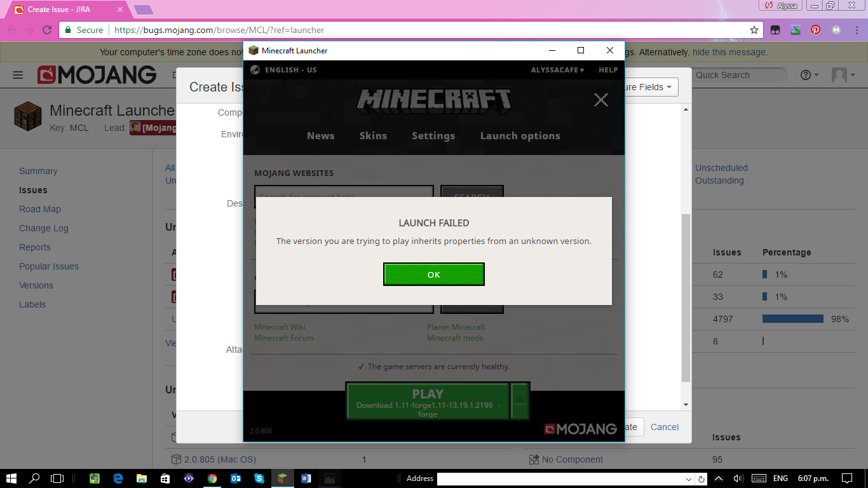The image size is (868, 488).
Task: Click the globe language icon in the launcher
Action: click(x=255, y=70)
